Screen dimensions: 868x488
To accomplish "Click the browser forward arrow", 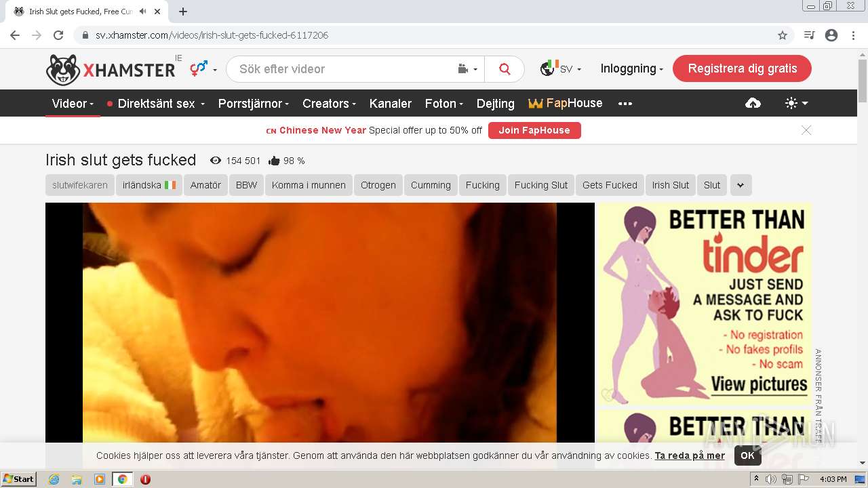I will point(37,35).
